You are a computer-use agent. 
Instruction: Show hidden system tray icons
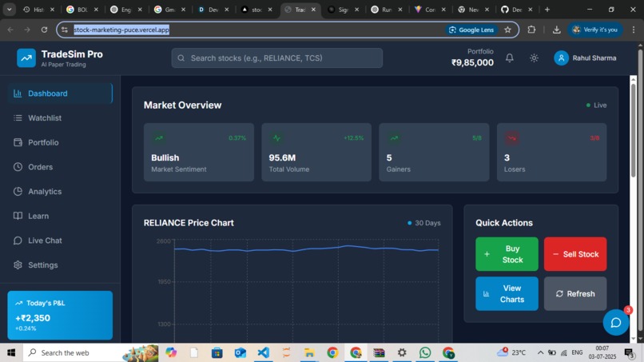click(x=540, y=352)
